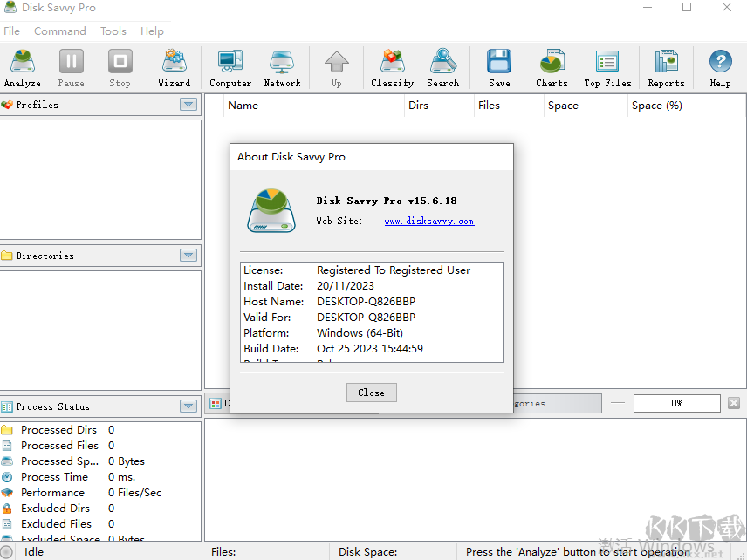Click the Profiles panel icon

[7, 105]
